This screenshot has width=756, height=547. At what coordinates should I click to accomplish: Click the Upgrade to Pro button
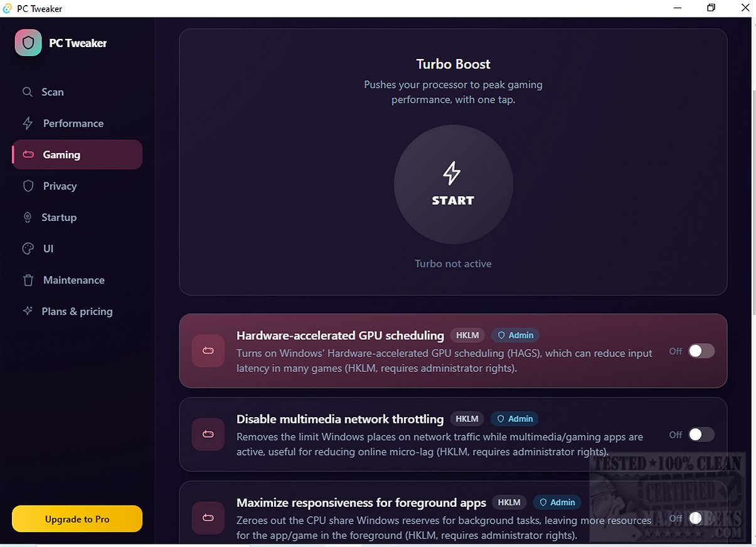pyautogui.click(x=77, y=519)
